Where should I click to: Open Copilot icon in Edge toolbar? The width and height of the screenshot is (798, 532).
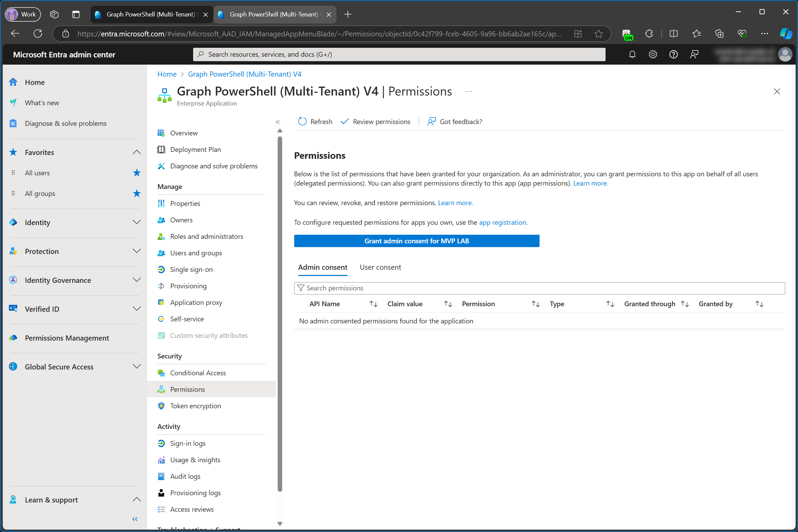click(x=786, y=34)
